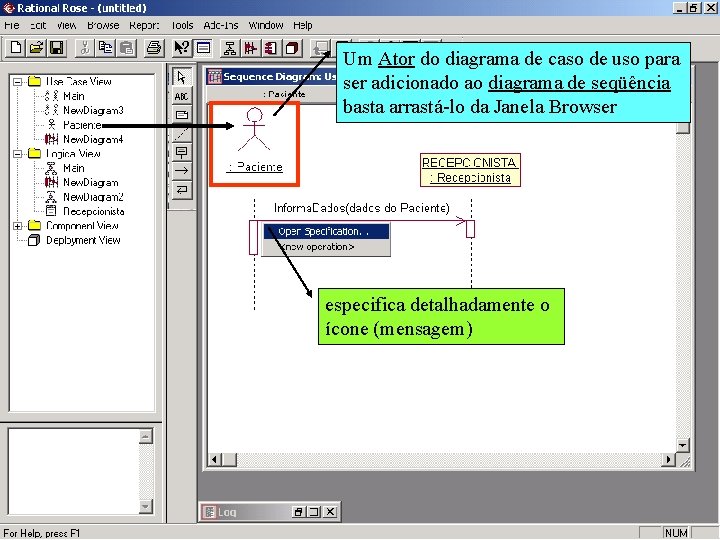Select Main under Logical View
Image resolution: width=720 pixels, height=540 pixels.
[73, 168]
